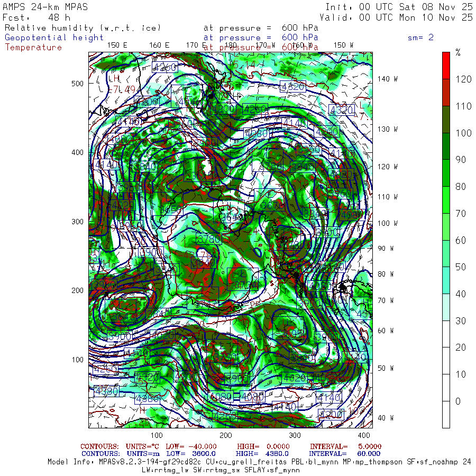Click the x-axis tick label '400'

pyautogui.click(x=364, y=435)
